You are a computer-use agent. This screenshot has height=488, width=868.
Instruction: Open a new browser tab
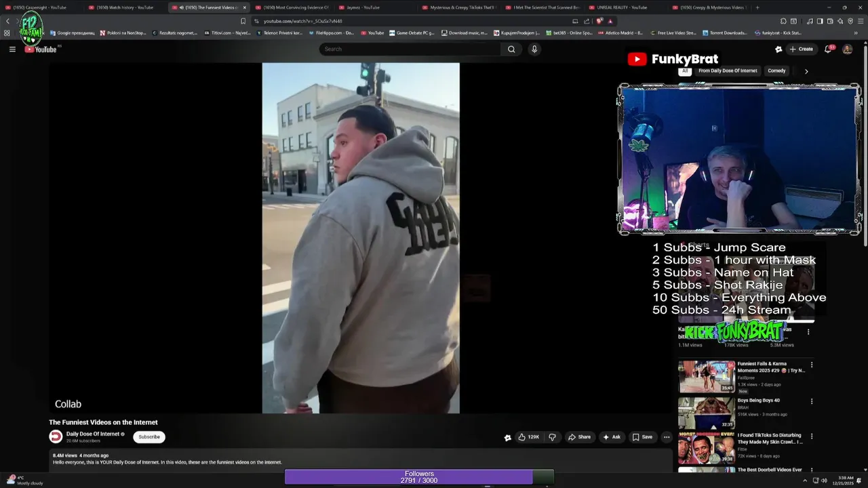coord(757,7)
